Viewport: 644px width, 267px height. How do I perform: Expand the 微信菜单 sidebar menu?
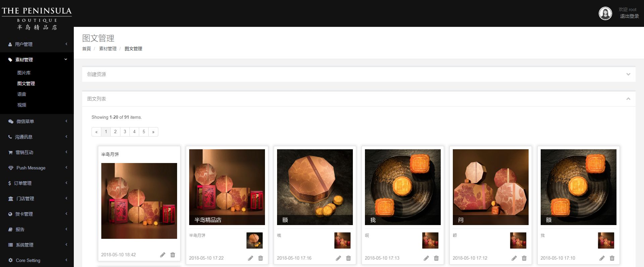(x=37, y=121)
